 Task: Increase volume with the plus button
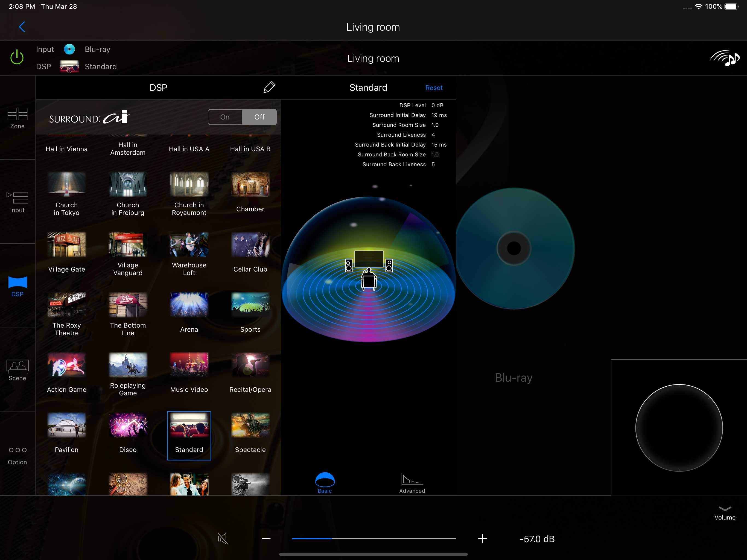[x=483, y=538]
